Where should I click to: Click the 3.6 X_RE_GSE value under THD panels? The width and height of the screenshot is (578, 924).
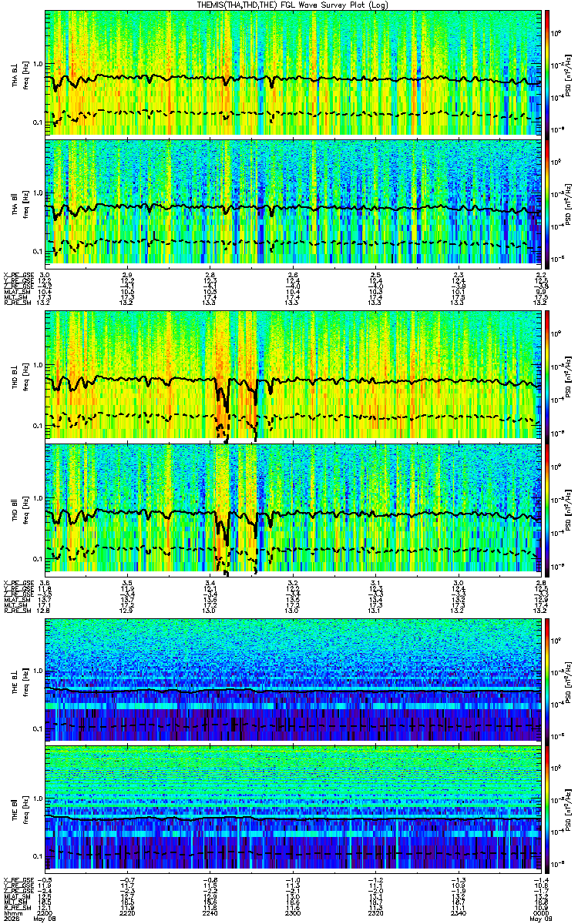pos(45,582)
